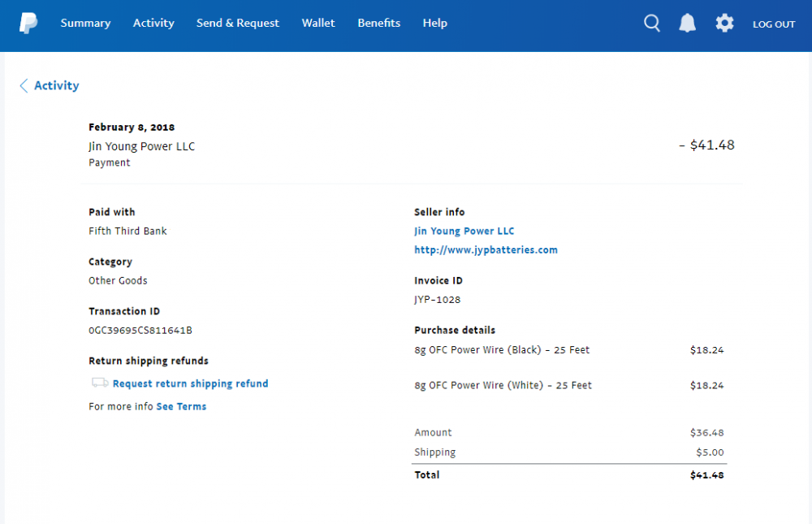Click the Fifth Third Bank text

click(127, 232)
